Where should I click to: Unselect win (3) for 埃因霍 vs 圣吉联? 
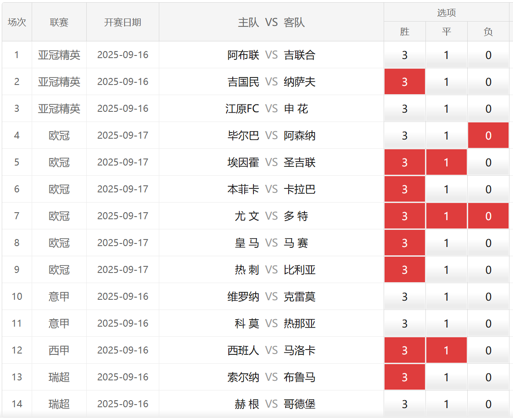(405, 162)
